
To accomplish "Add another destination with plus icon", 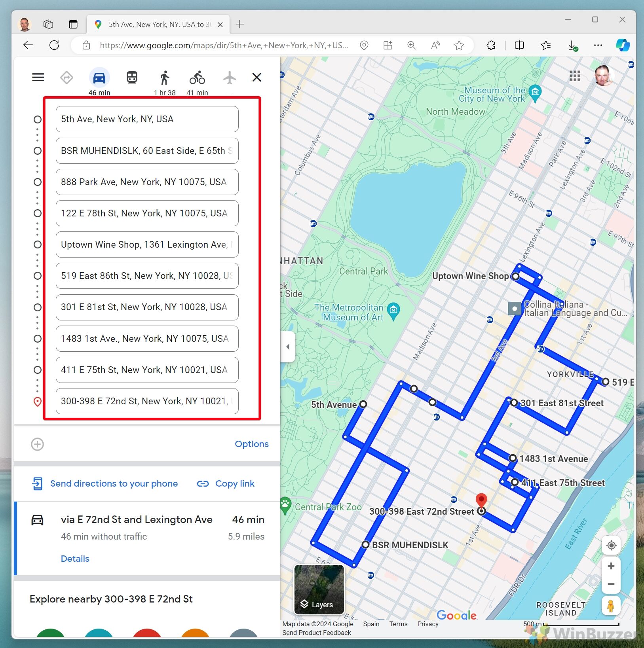I will [x=38, y=444].
